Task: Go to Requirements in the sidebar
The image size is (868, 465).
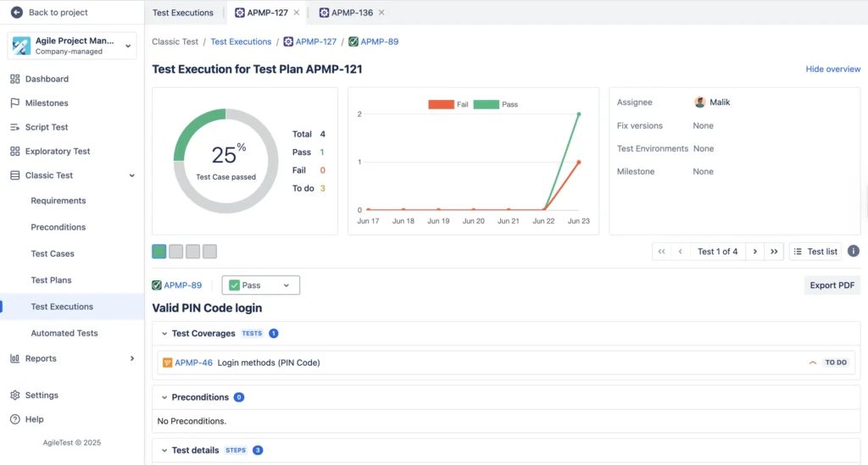Action: (x=58, y=201)
